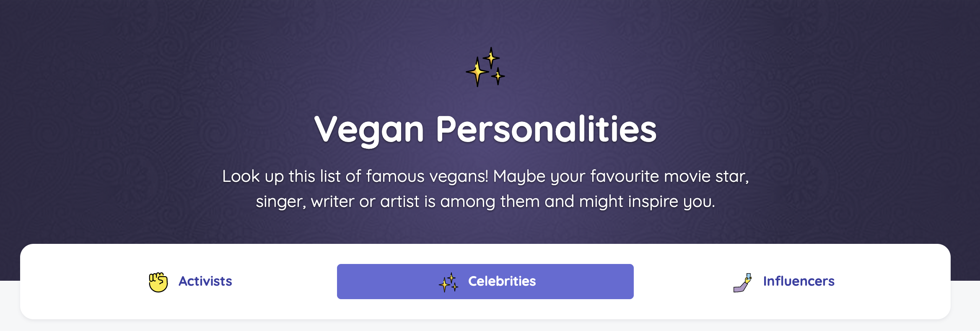Click the large sparkles icon above heading
This screenshot has height=331, width=980.
[x=485, y=67]
